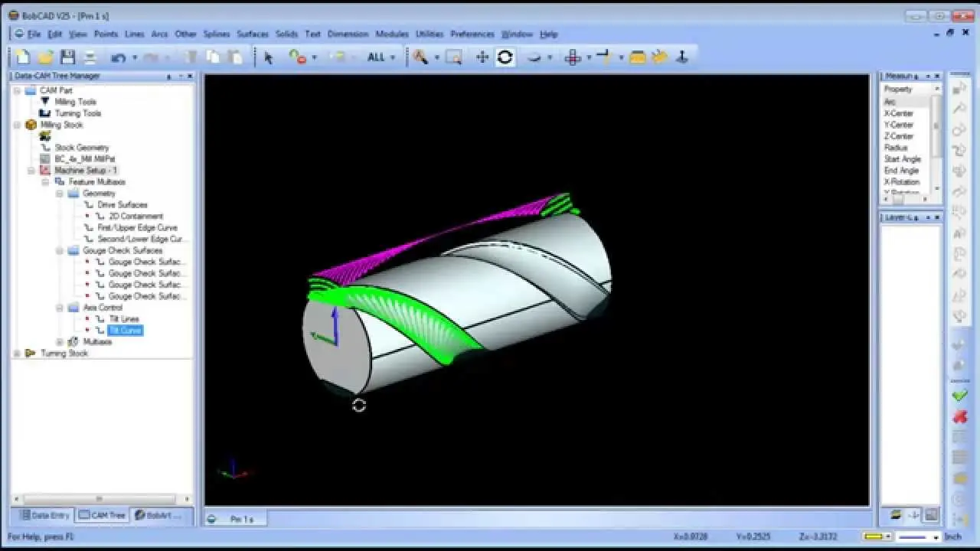Click the Tilt Lines tree item
980x551 pixels.
click(x=123, y=319)
